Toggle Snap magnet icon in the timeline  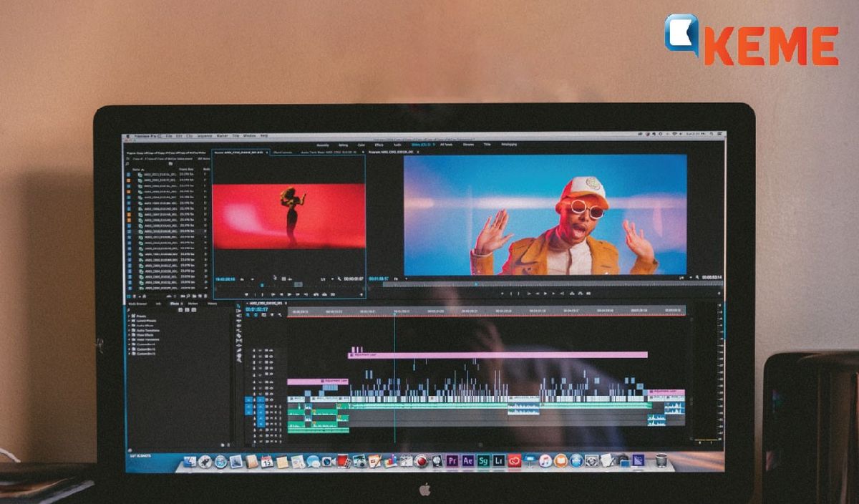tap(256, 315)
